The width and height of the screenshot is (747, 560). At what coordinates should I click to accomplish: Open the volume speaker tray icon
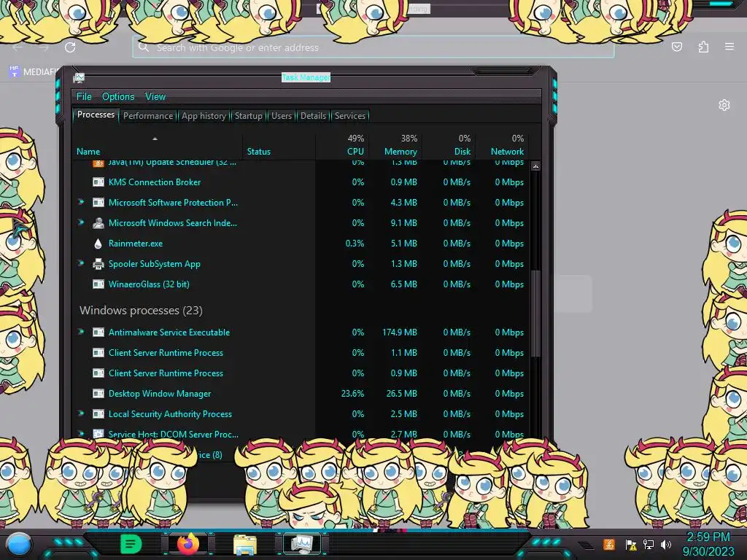666,544
